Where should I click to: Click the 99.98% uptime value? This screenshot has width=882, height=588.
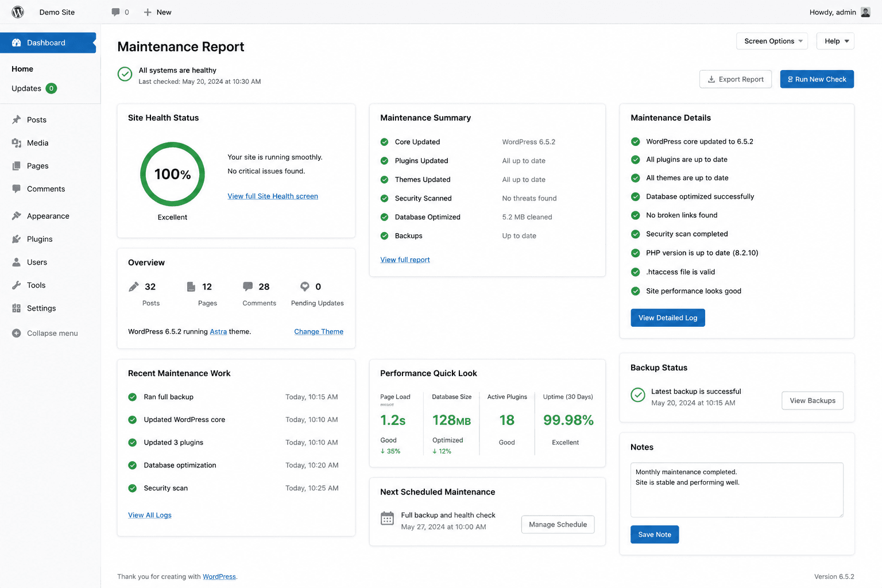coord(568,420)
